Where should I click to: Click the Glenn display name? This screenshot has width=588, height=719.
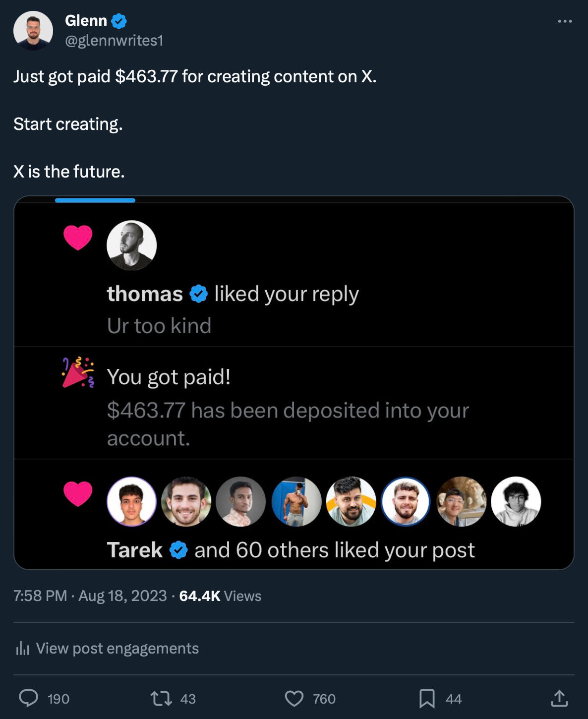86,21
